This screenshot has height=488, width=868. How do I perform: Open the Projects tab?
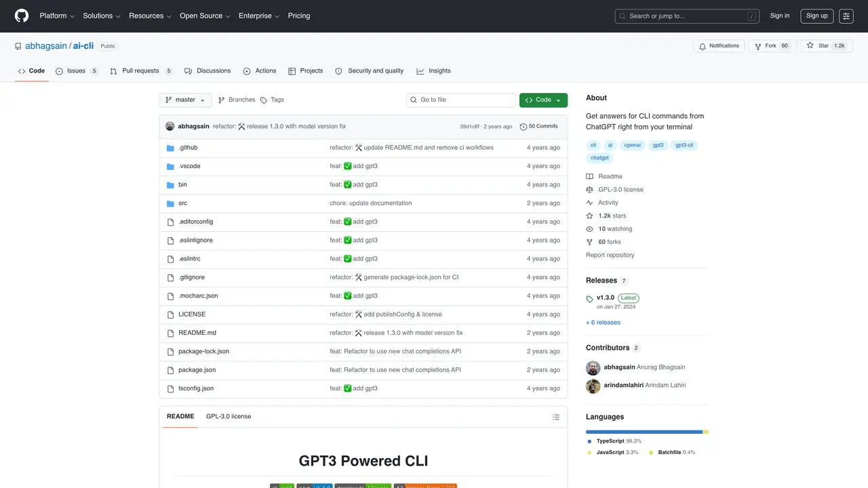pos(305,71)
